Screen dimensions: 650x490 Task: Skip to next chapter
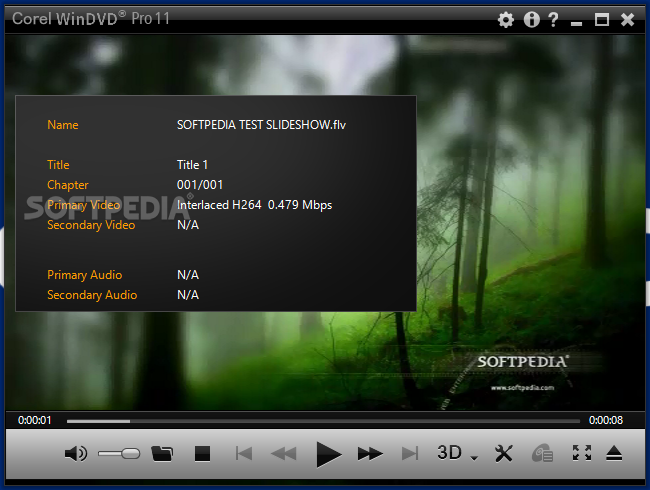coord(410,454)
